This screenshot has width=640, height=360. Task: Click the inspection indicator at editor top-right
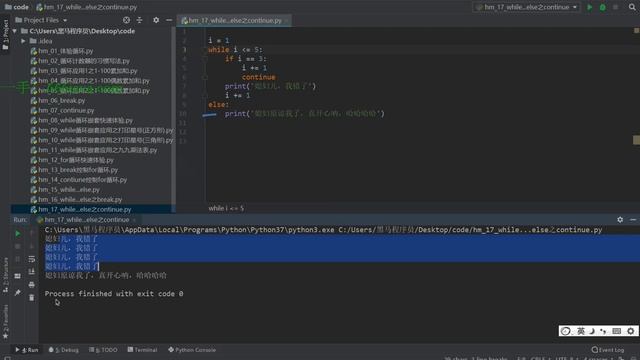coord(636,31)
